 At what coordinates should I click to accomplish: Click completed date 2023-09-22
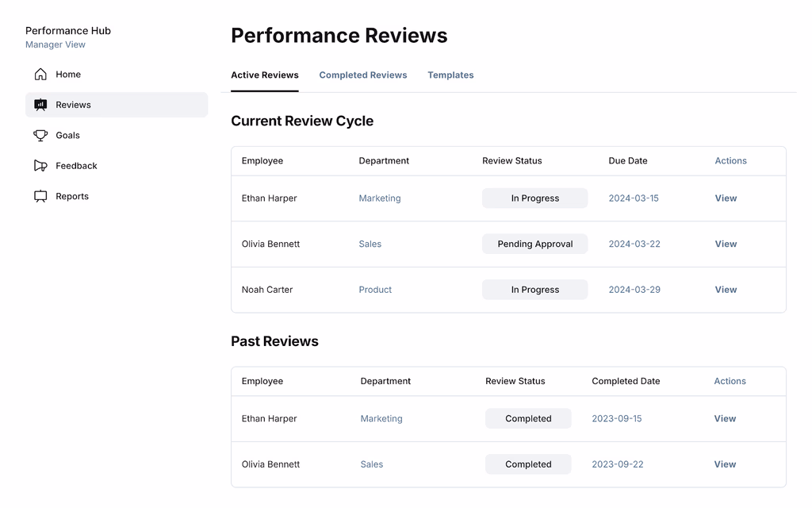617,464
